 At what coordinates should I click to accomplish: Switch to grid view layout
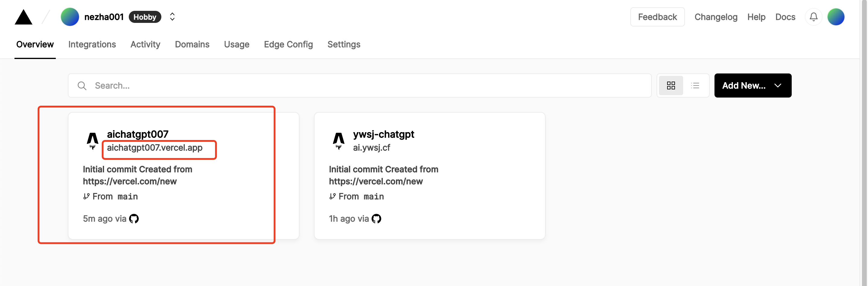[670, 85]
